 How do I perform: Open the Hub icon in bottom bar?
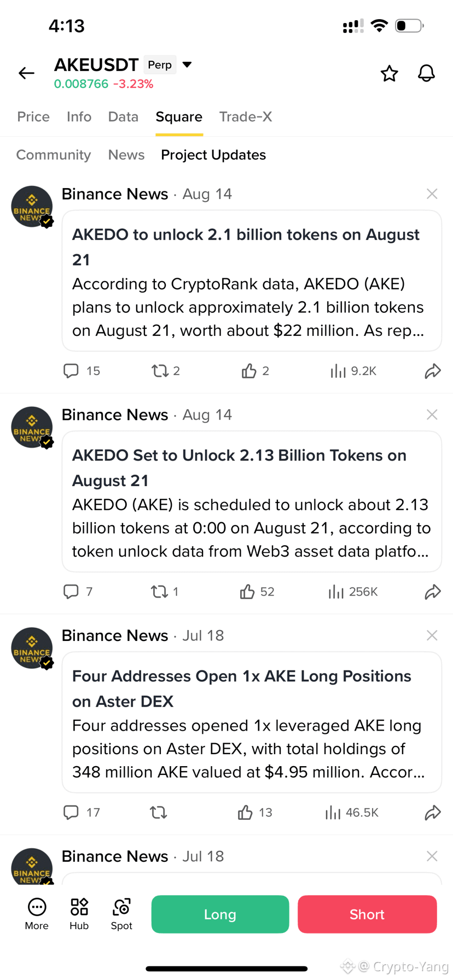point(79,914)
